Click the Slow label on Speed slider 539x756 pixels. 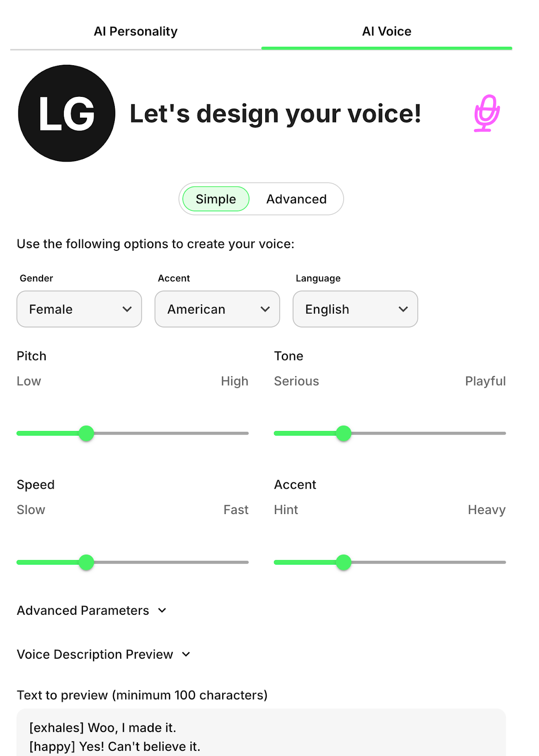pyautogui.click(x=31, y=509)
